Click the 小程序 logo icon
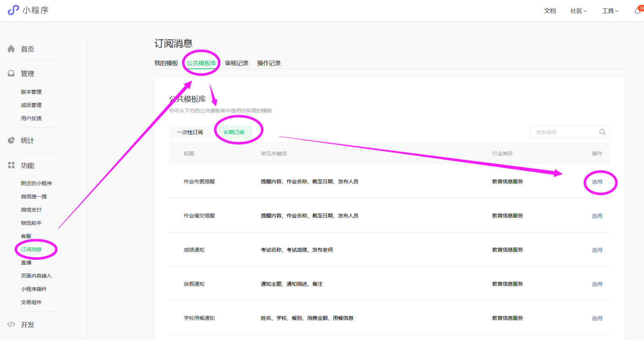The height and width of the screenshot is (340, 644). (x=13, y=10)
